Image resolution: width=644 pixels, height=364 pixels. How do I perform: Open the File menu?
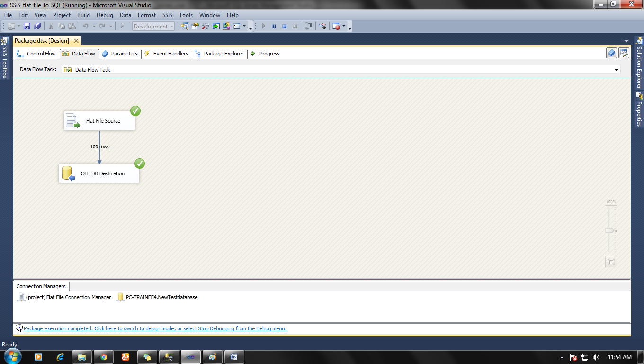pyautogui.click(x=8, y=15)
